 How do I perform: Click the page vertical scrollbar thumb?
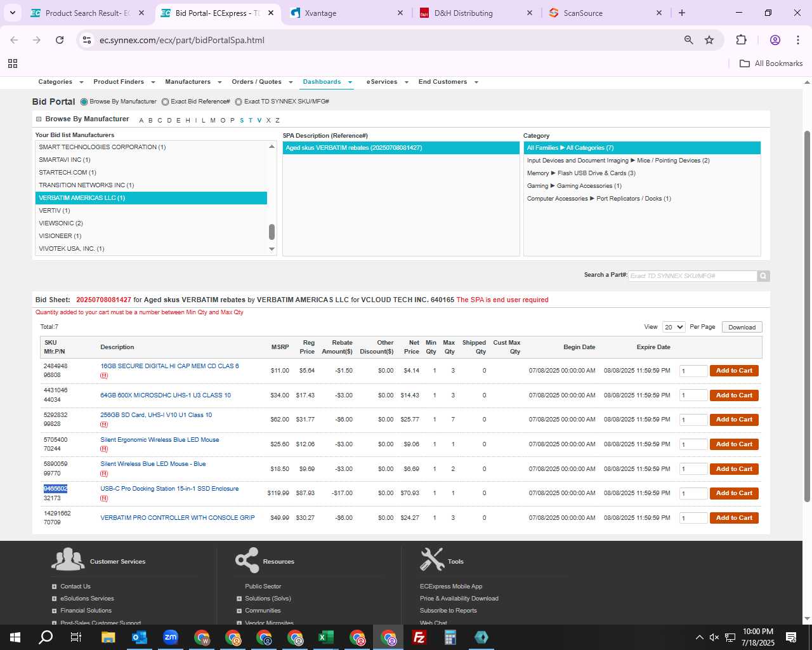(x=807, y=316)
